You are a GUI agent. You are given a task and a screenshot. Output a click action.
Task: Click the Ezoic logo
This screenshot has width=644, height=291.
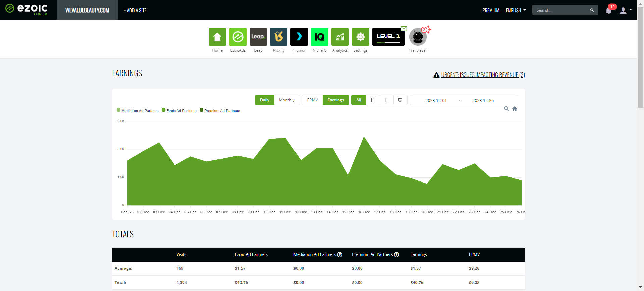[x=26, y=9]
